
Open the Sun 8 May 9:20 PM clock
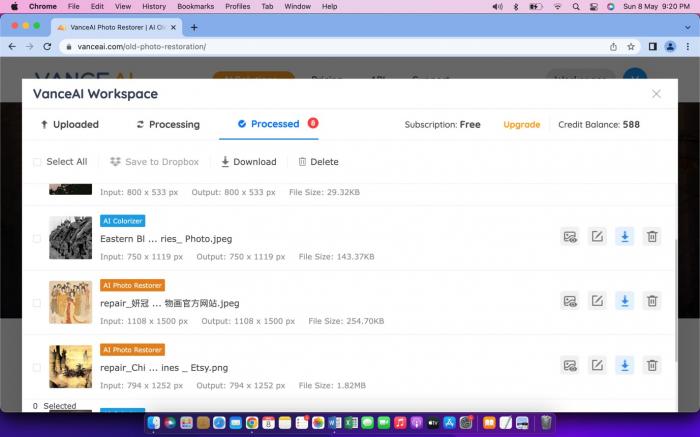(x=656, y=7)
